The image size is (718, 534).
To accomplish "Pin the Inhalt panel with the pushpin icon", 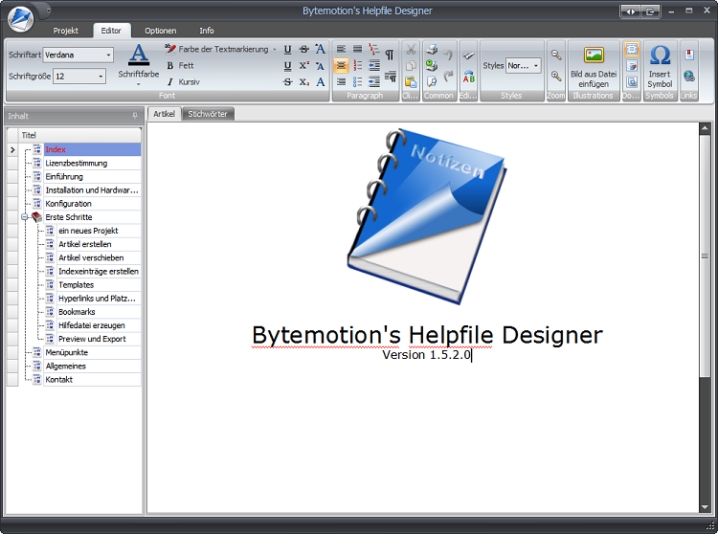I will click(x=135, y=115).
